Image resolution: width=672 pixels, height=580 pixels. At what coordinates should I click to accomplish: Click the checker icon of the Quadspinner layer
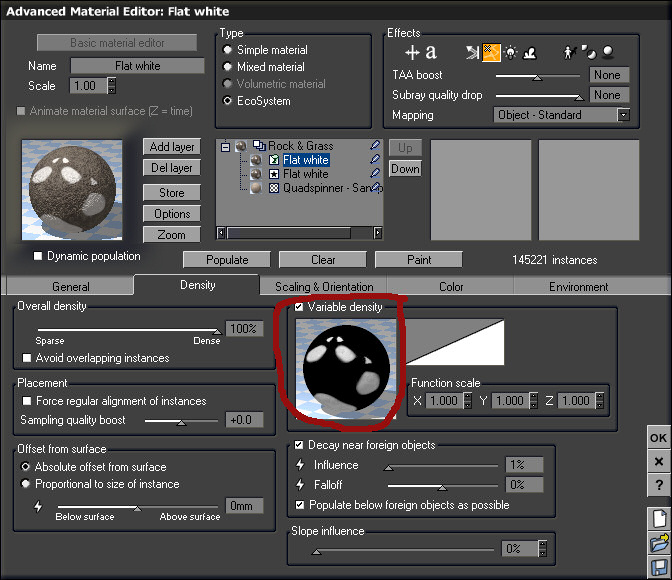coord(274,188)
